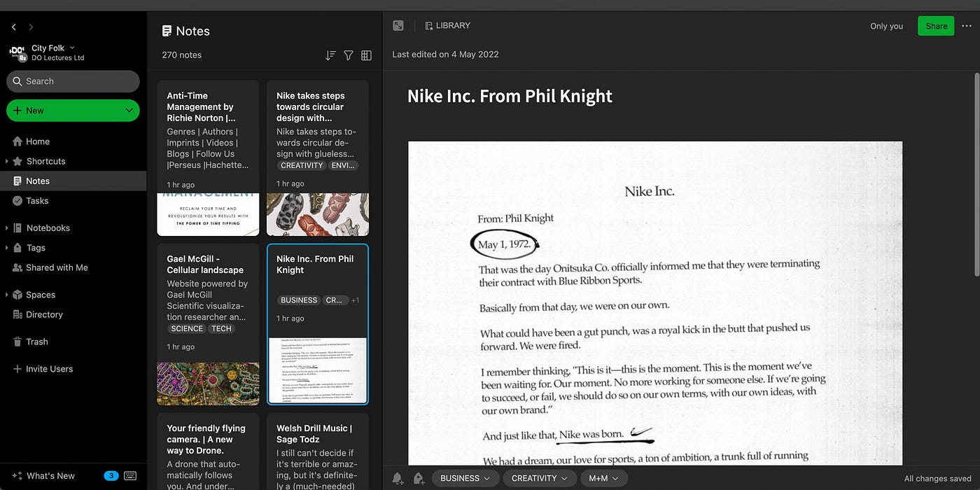
Task: Expand the Notebooks tree arrow
Action: pos(6,228)
